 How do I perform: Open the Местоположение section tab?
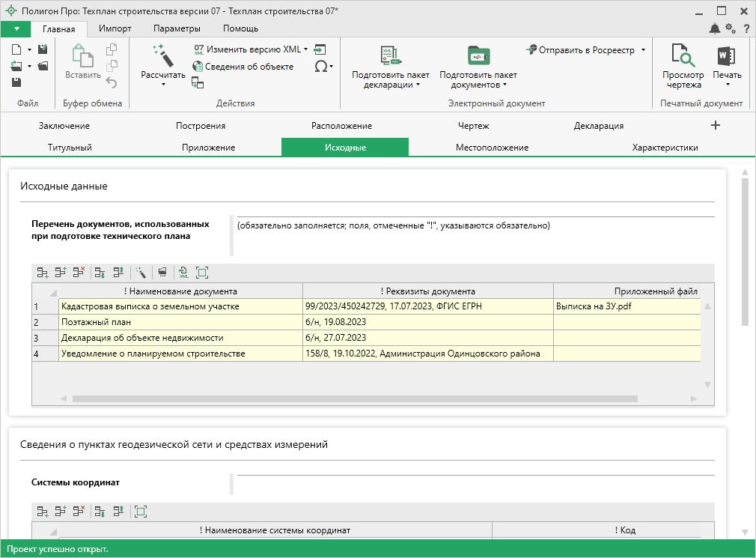click(x=492, y=148)
